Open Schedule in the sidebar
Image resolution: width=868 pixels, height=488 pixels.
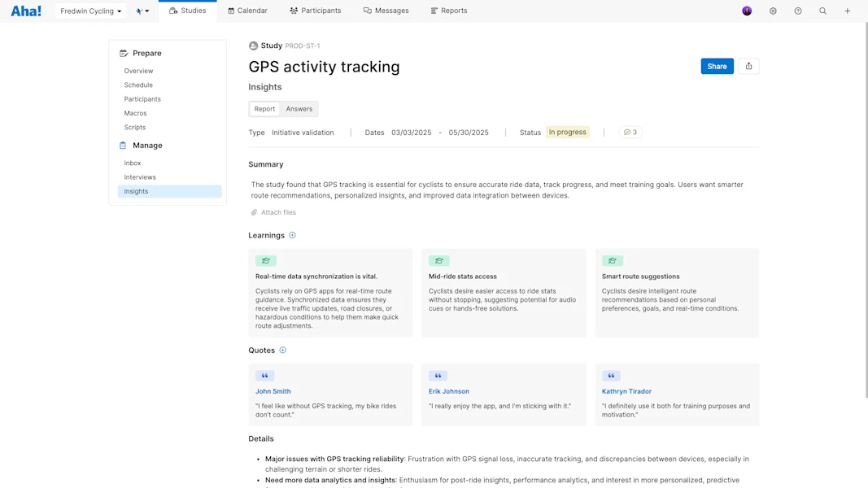click(138, 85)
